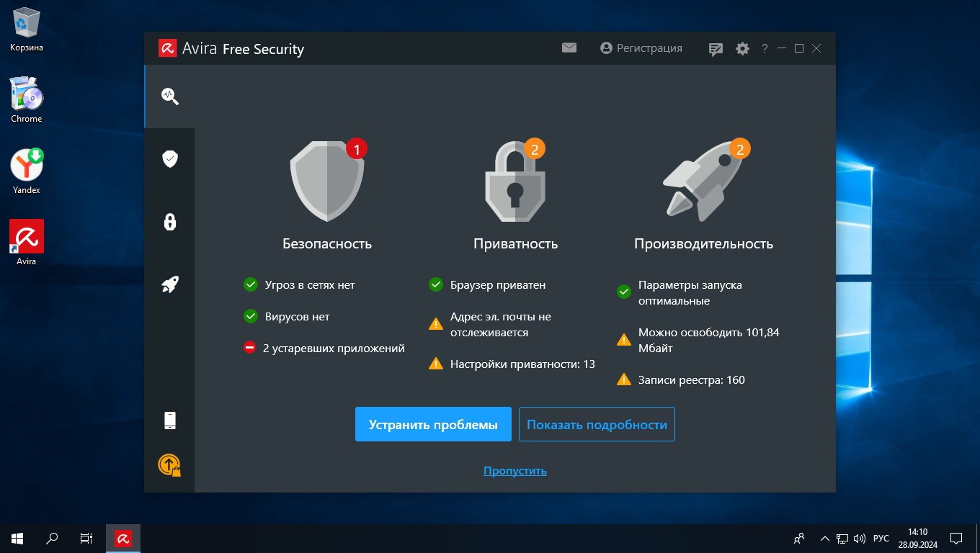Click the Приватность heading
This screenshot has width=980, height=553.
516,243
